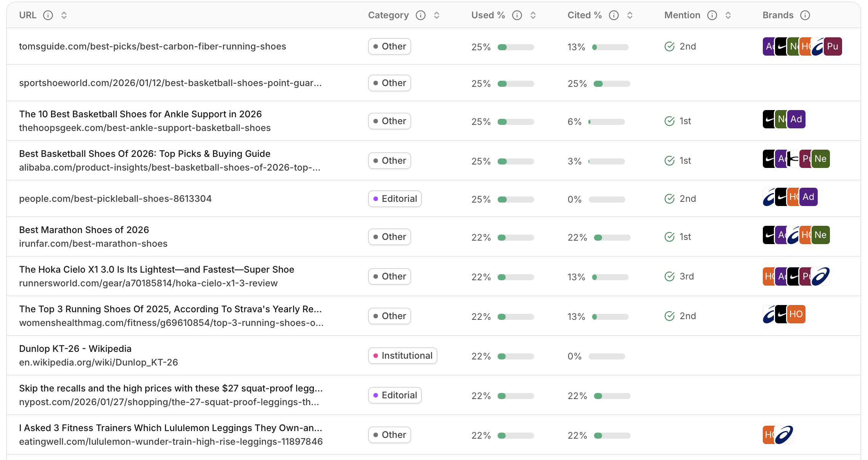The height and width of the screenshot is (460, 868).
Task: Click Used % progress bar in tomsguide row
Action: (x=516, y=47)
